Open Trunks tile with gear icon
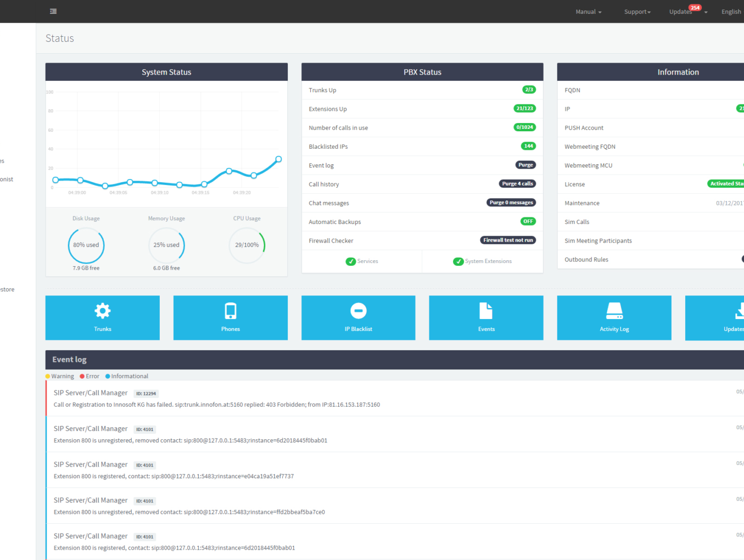The height and width of the screenshot is (560, 744). [x=102, y=318]
